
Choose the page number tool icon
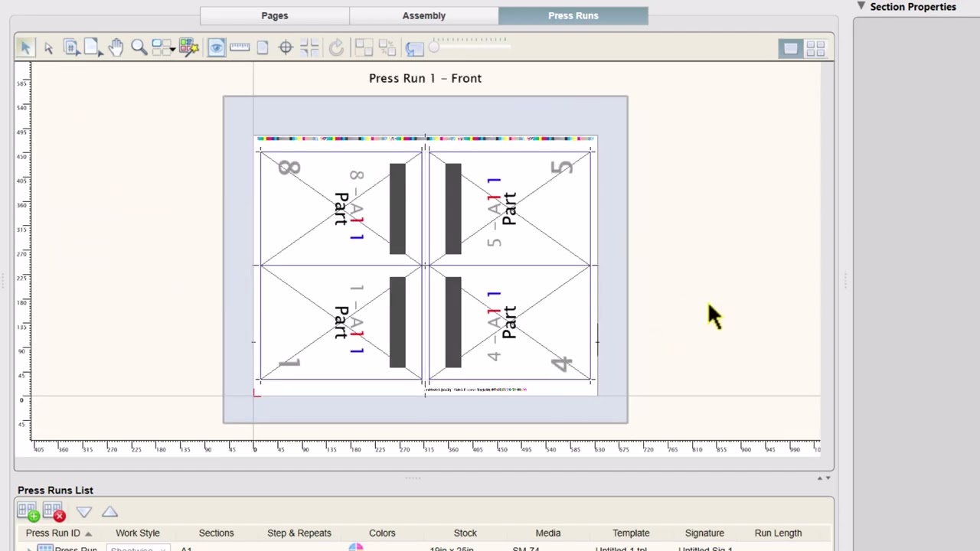click(x=70, y=47)
